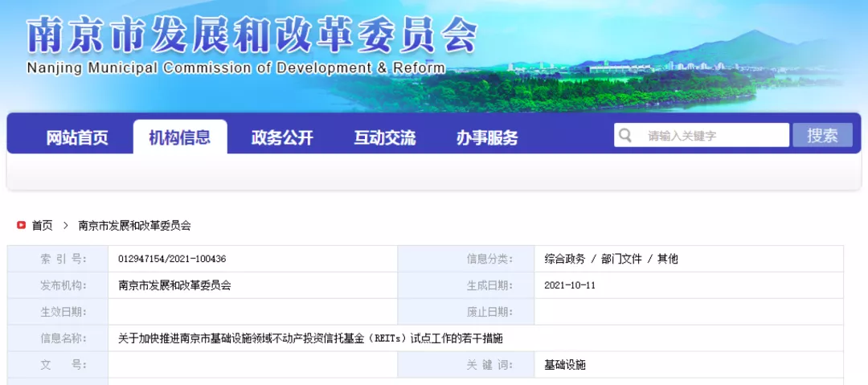
Task: Select index number 012947154/2021-100436
Action: pyautogui.click(x=172, y=259)
